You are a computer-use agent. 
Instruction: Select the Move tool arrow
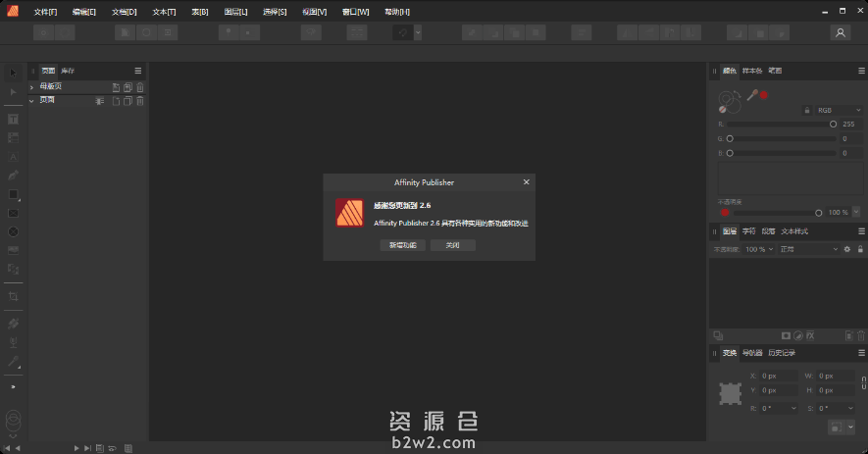(x=14, y=73)
